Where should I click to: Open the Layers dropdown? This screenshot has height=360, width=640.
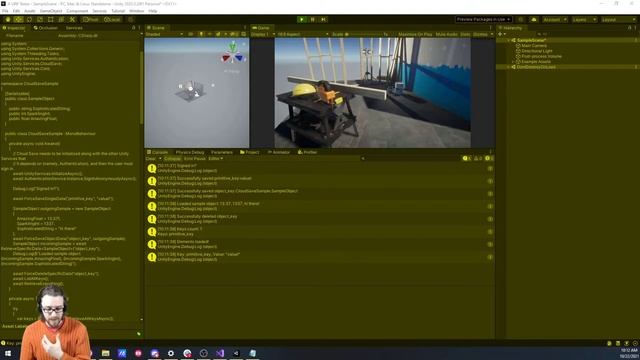tap(584, 20)
